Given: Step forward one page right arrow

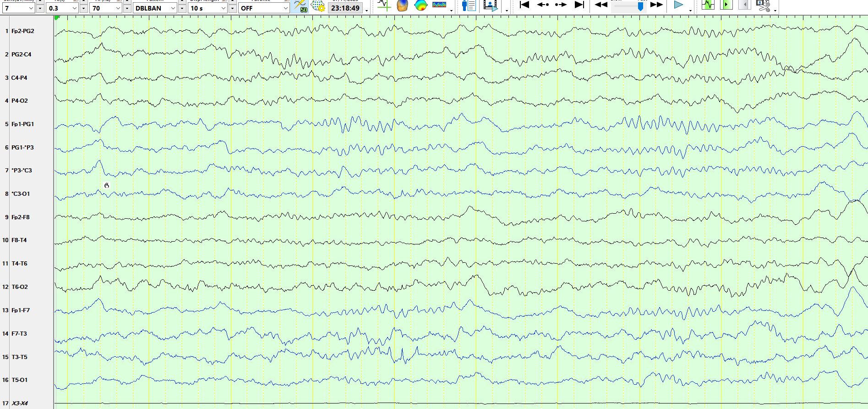Looking at the screenshot, I should coord(561,5).
